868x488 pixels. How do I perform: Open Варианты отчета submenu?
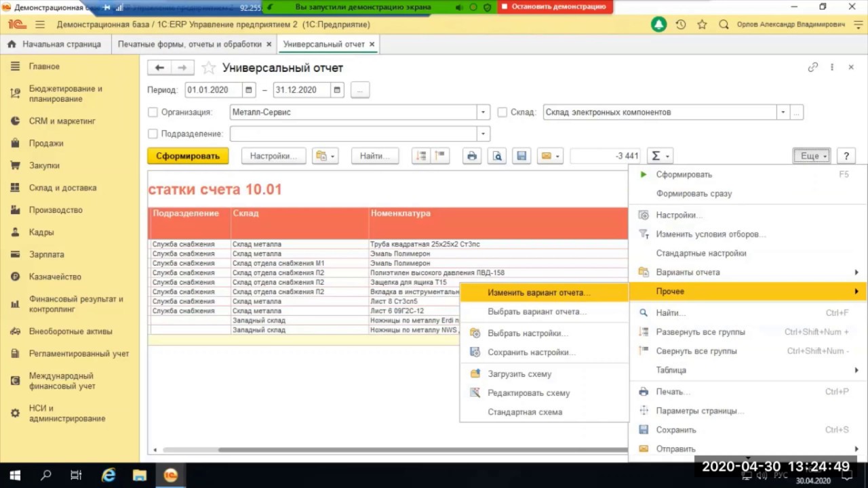click(x=748, y=272)
